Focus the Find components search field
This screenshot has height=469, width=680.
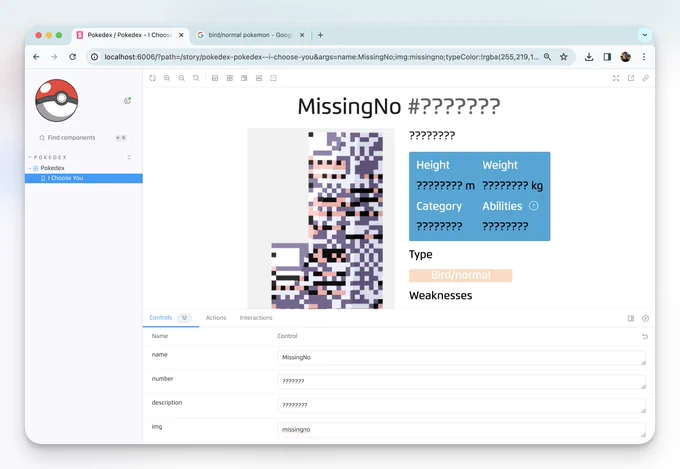(83, 138)
